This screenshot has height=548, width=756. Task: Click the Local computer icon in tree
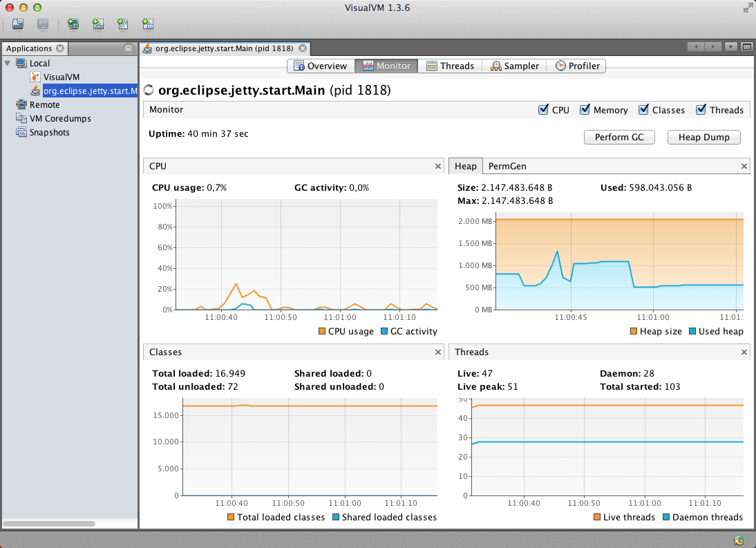21,63
